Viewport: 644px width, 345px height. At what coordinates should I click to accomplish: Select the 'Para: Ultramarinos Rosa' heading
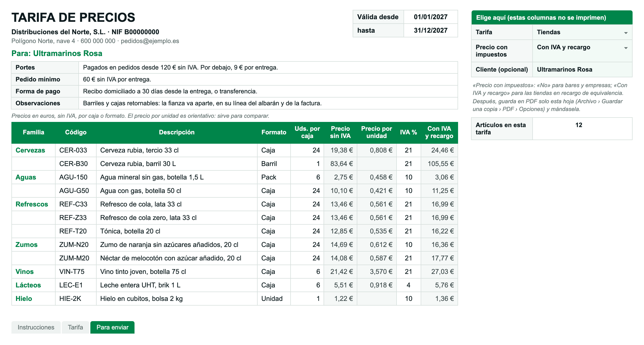(x=57, y=53)
